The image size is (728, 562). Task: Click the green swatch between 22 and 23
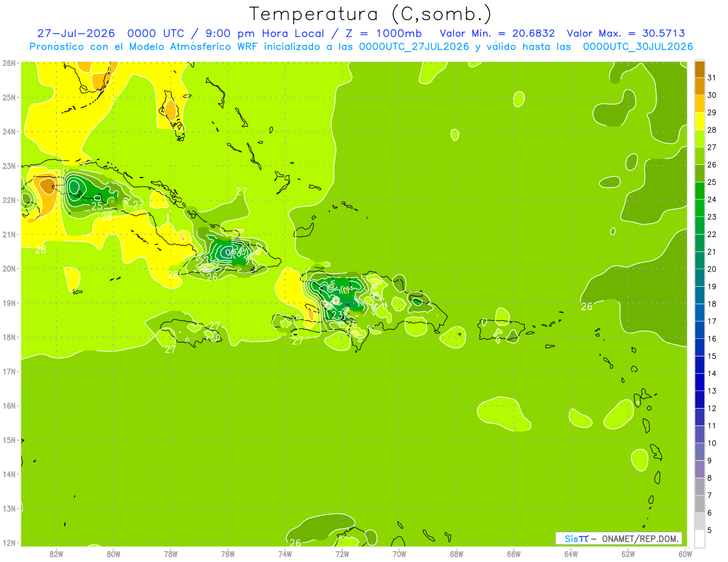coord(699,226)
